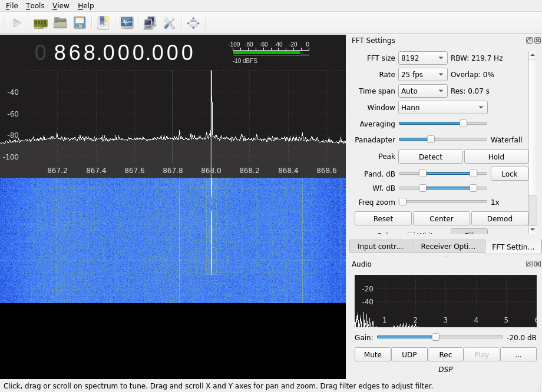The height and width of the screenshot is (392, 542).
Task: Open the FFT size dropdown
Action: [423, 58]
